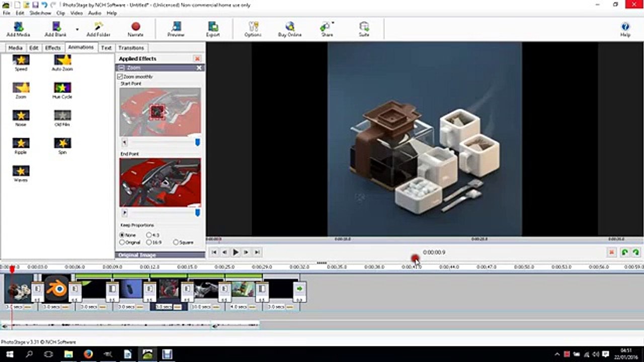This screenshot has width=644, height=362.
Task: Apply the Hue Cycle animation
Action: [62, 90]
